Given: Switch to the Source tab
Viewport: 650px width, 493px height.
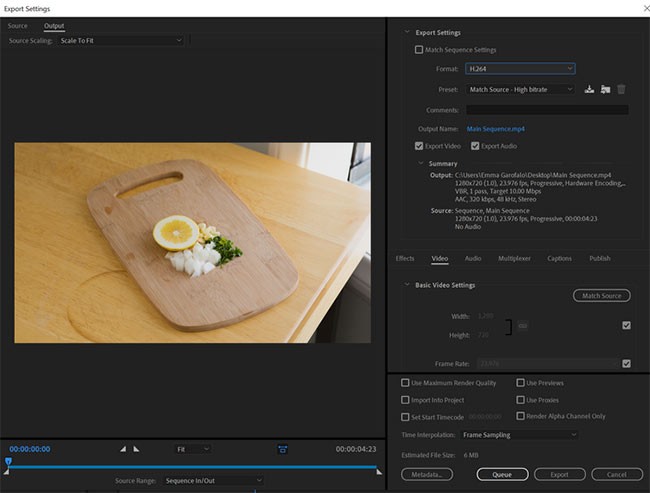Looking at the screenshot, I should [x=18, y=25].
